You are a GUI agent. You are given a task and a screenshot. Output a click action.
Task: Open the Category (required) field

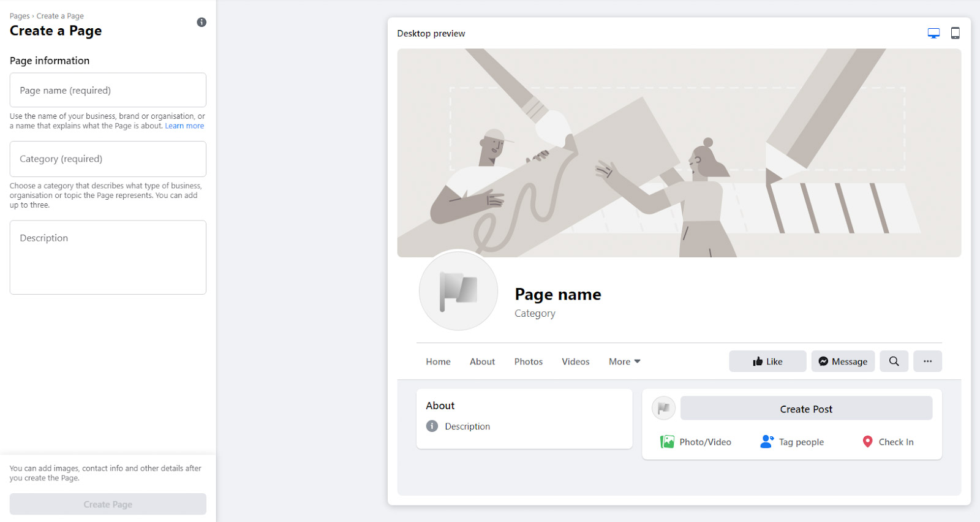point(108,159)
